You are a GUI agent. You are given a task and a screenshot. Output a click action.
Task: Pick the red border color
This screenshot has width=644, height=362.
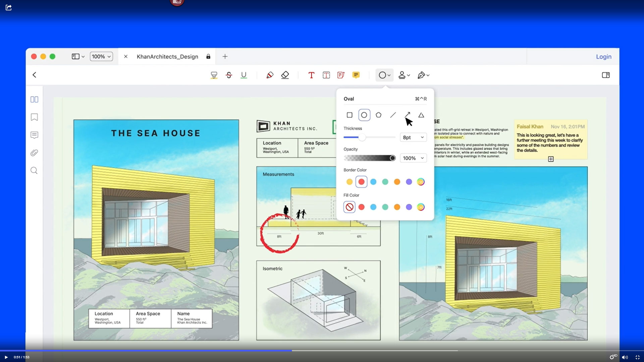pyautogui.click(x=361, y=182)
